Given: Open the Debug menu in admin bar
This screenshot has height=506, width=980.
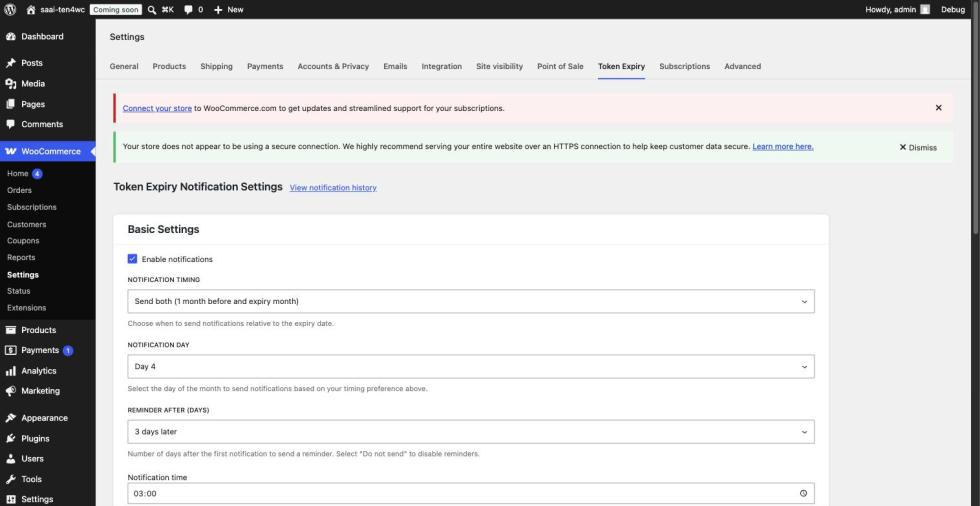Looking at the screenshot, I should (x=953, y=9).
